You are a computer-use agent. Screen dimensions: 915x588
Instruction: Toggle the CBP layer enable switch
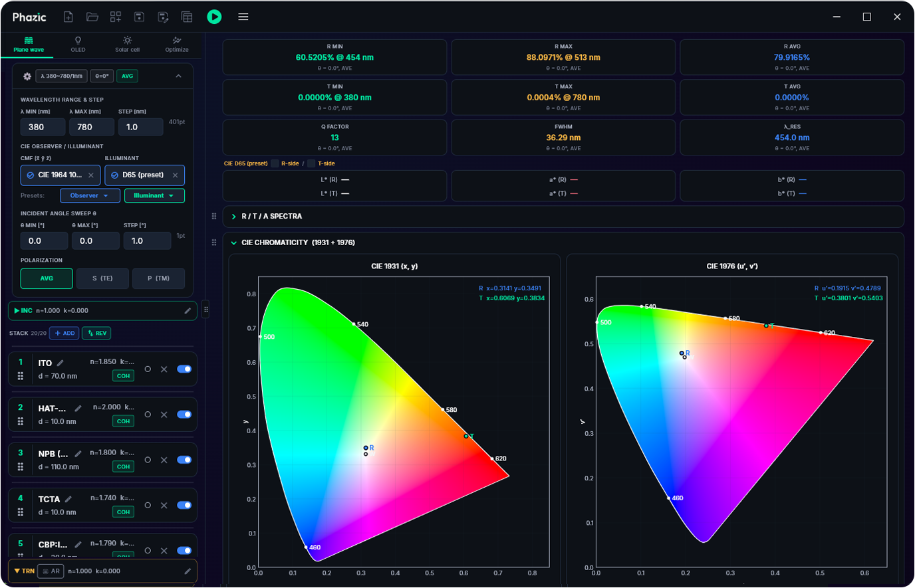184,550
